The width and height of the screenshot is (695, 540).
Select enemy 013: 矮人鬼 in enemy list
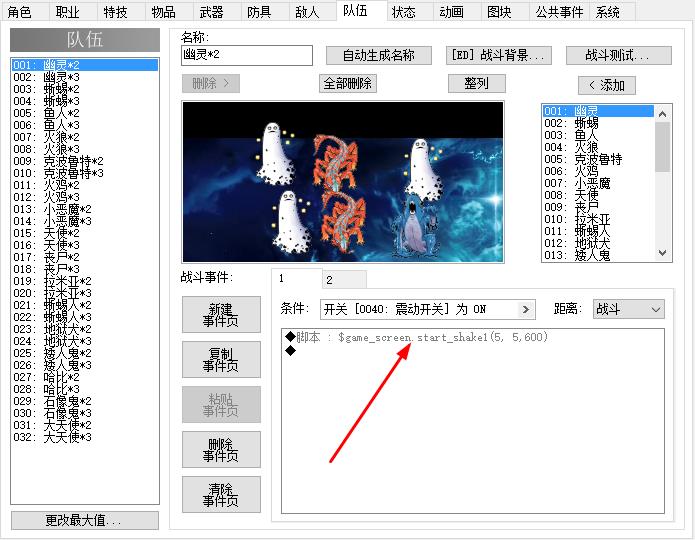(x=598, y=255)
